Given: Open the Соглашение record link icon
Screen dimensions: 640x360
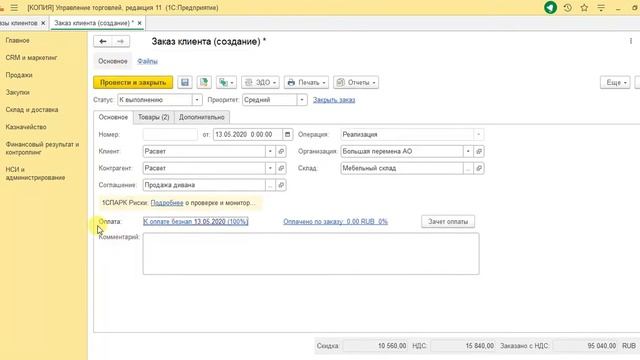Looking at the screenshot, I should pos(281,185).
